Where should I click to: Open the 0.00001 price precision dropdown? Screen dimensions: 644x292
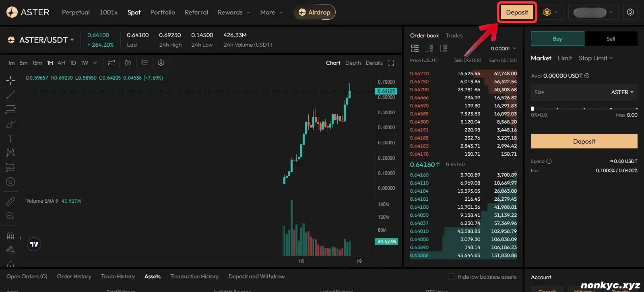tap(503, 49)
